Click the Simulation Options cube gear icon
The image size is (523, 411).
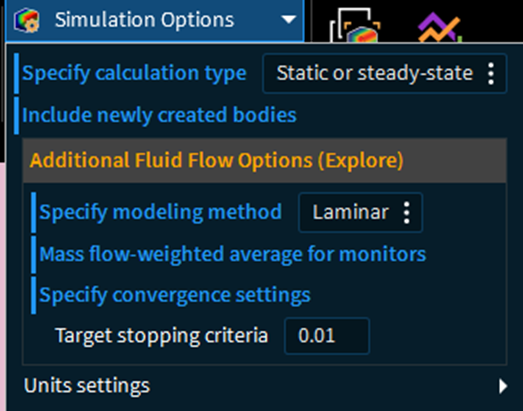click(x=27, y=20)
